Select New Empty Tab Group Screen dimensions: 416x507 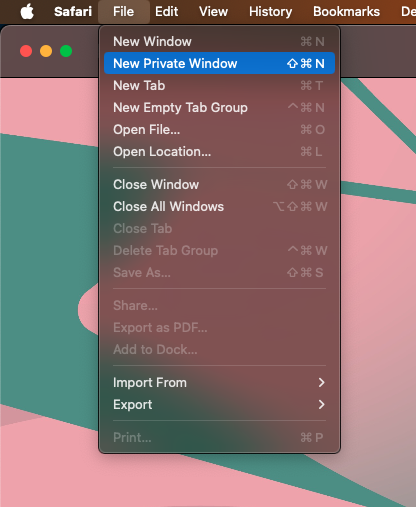(219, 107)
